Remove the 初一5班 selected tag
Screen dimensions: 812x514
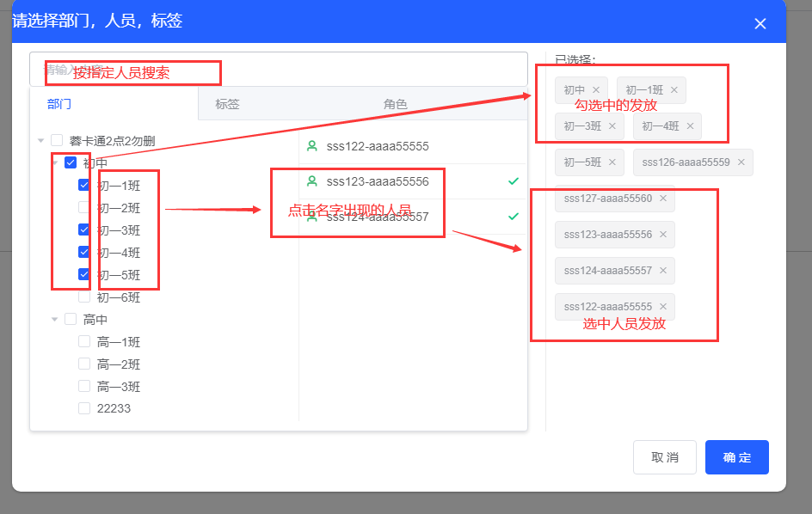(612, 162)
